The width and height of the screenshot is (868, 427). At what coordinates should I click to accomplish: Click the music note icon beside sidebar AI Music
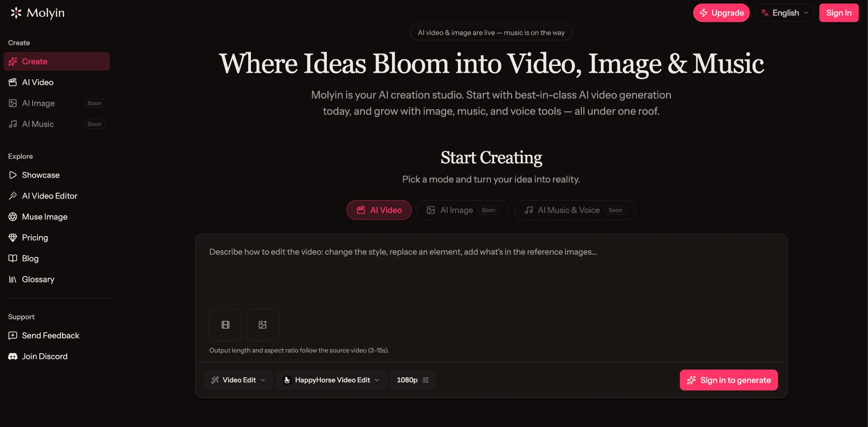tap(13, 124)
